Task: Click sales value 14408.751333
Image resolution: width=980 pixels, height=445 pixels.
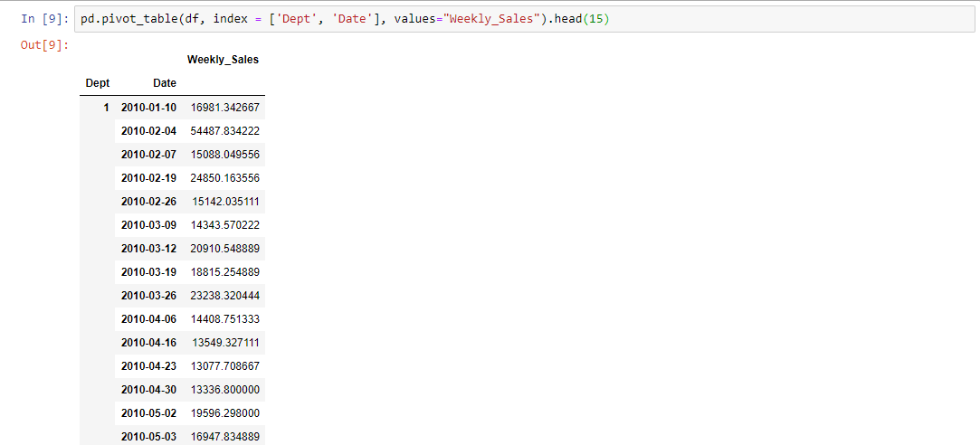Action: 225,319
